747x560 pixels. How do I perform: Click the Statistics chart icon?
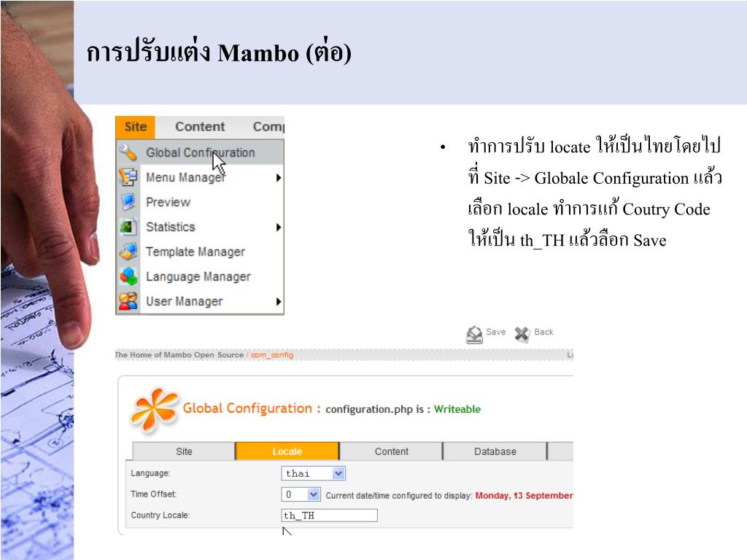(128, 227)
